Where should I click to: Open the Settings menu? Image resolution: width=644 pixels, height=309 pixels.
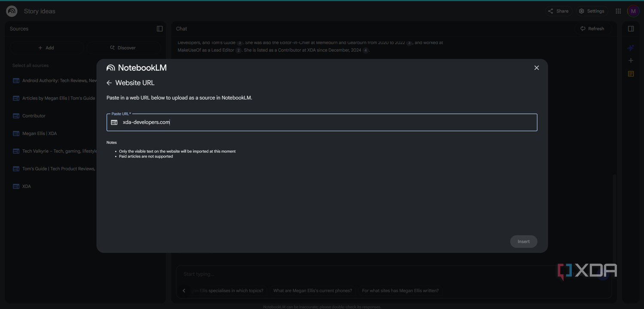591,11
